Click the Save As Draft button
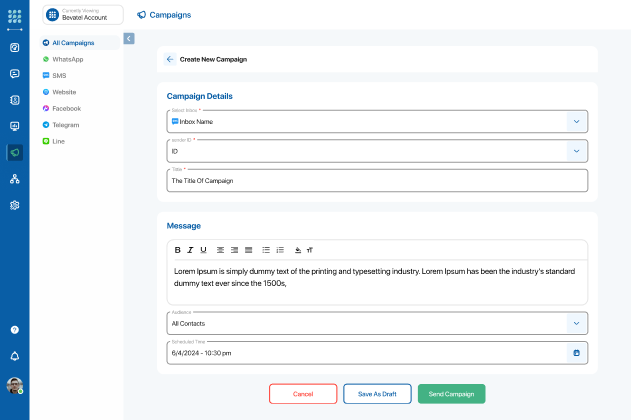This screenshot has height=420, width=631. [377, 394]
